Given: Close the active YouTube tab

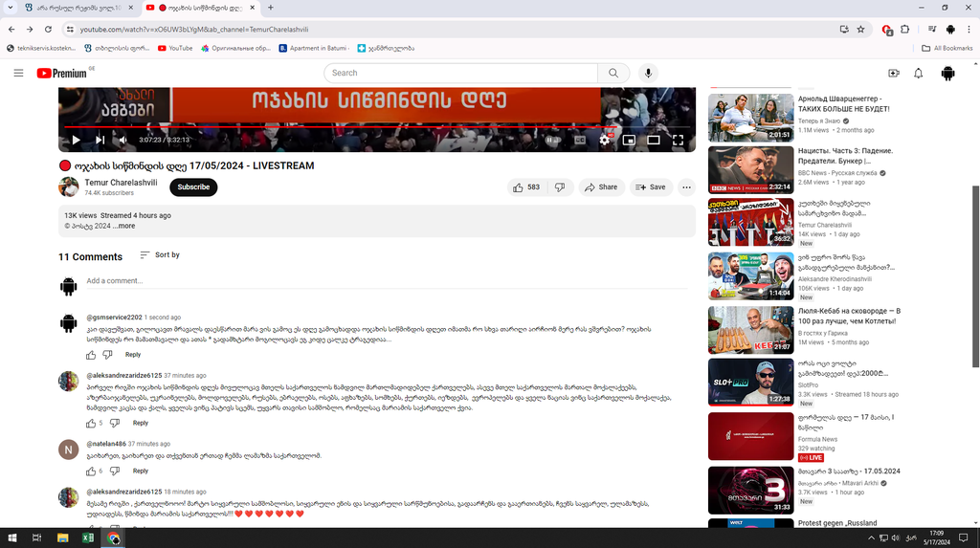Looking at the screenshot, I should pyautogui.click(x=253, y=8).
